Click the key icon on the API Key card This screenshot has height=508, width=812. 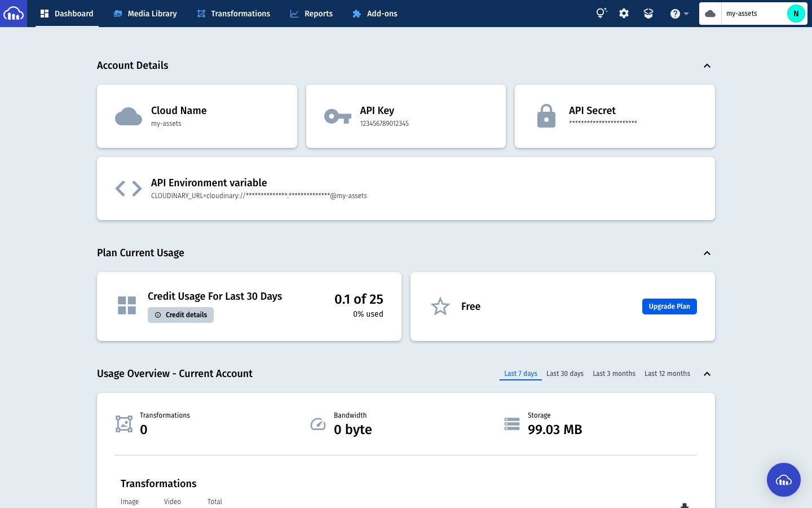(337, 116)
